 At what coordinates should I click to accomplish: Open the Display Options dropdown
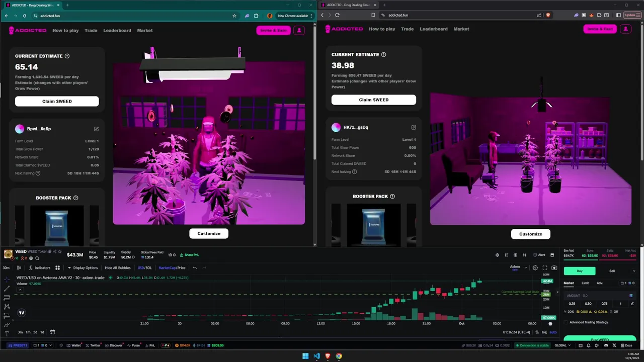point(84,268)
